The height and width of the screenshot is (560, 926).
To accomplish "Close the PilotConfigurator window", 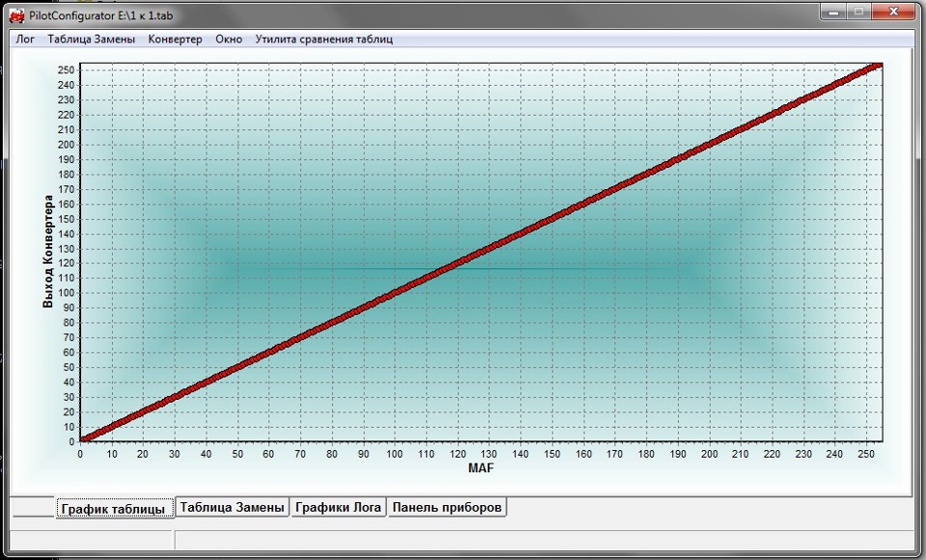I will coord(893,13).
